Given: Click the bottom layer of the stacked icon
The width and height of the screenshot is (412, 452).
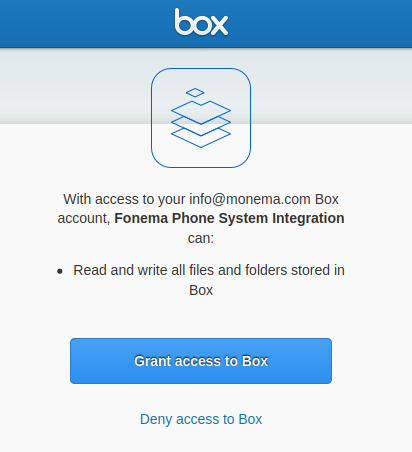Looking at the screenshot, I should tap(201, 137).
